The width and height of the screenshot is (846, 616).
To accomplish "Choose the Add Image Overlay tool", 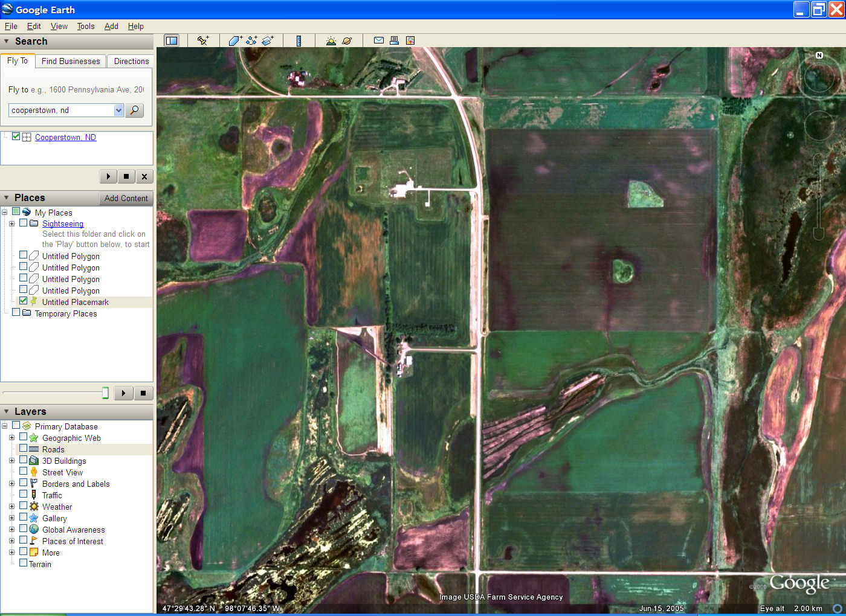I will [x=268, y=40].
